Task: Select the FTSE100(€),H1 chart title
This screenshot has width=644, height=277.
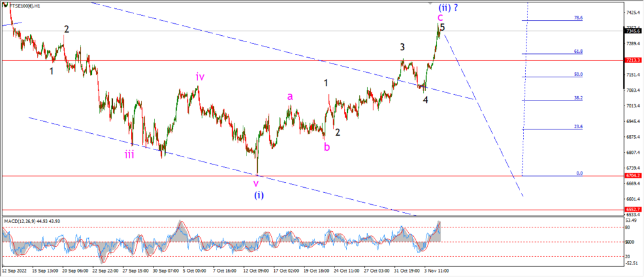Action: tap(23, 6)
